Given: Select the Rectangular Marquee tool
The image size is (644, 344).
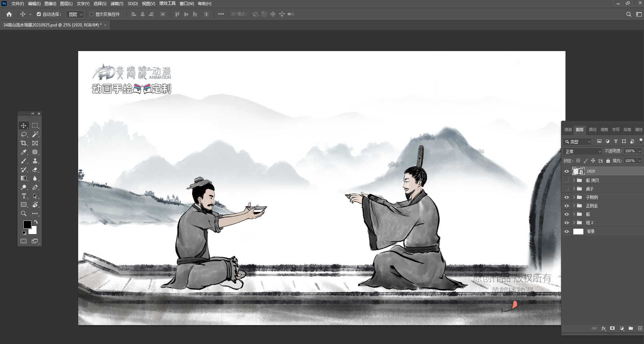Looking at the screenshot, I should point(35,125).
